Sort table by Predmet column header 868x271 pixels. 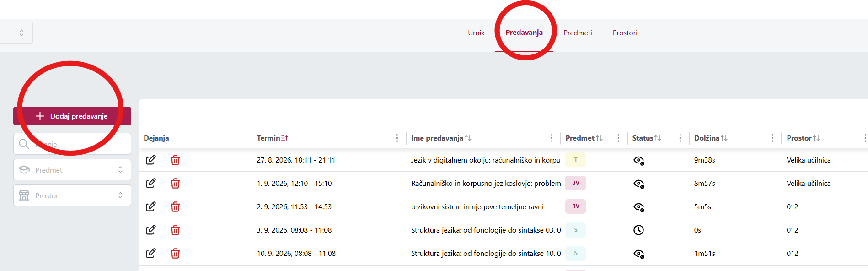tap(584, 138)
